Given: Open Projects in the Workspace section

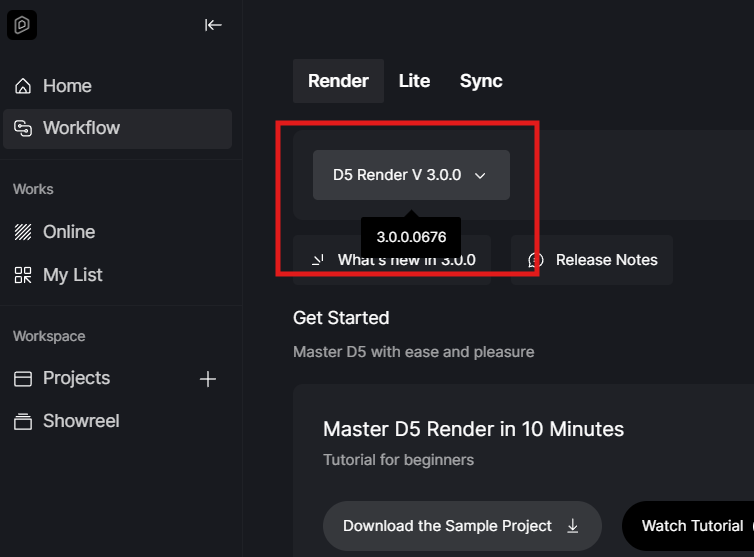Looking at the screenshot, I should pos(76,378).
